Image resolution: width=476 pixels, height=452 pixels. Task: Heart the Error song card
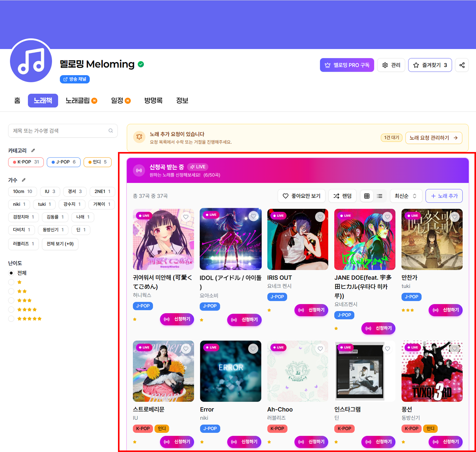pyautogui.click(x=253, y=349)
